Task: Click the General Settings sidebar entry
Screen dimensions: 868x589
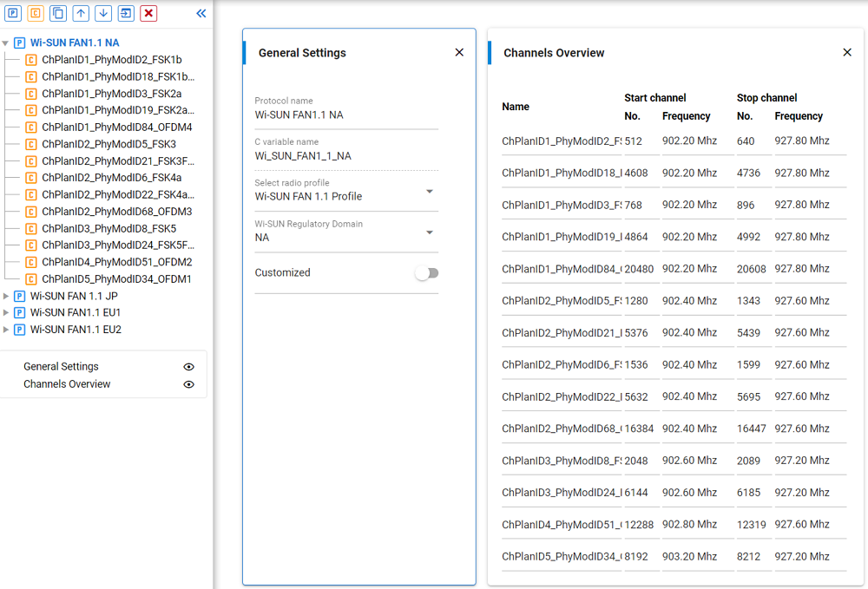Action: click(61, 367)
